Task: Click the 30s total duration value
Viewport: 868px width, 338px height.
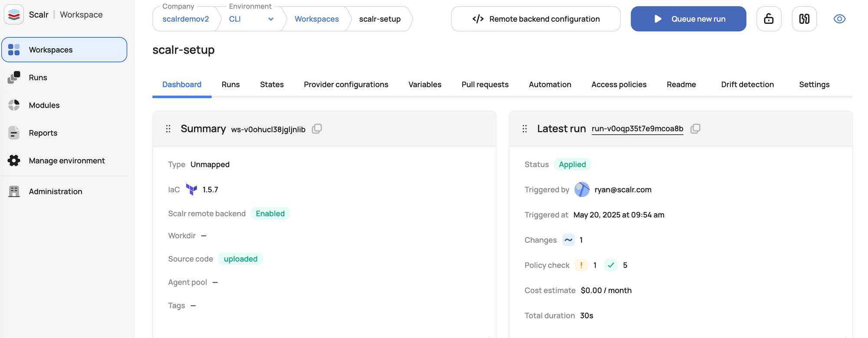Action: click(x=587, y=315)
